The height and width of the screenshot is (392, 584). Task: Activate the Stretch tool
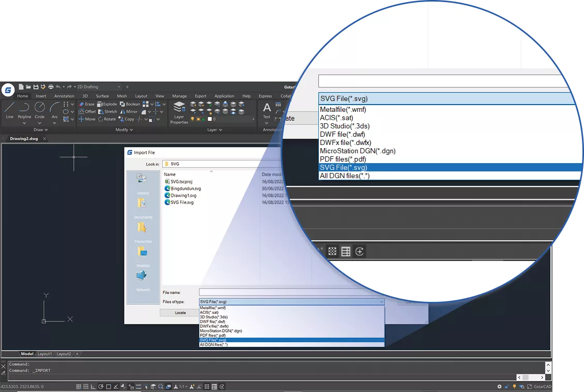pos(108,111)
